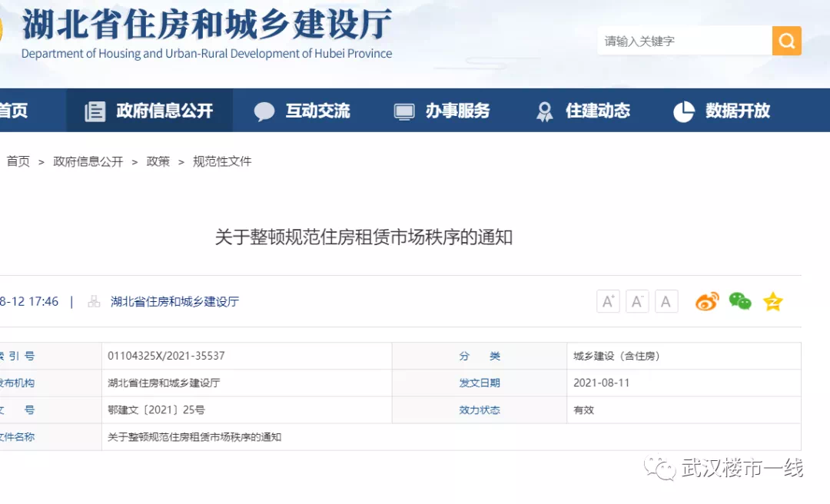This screenshot has width=830, height=504.
Task: Focus the keyword search input field
Action: point(684,41)
